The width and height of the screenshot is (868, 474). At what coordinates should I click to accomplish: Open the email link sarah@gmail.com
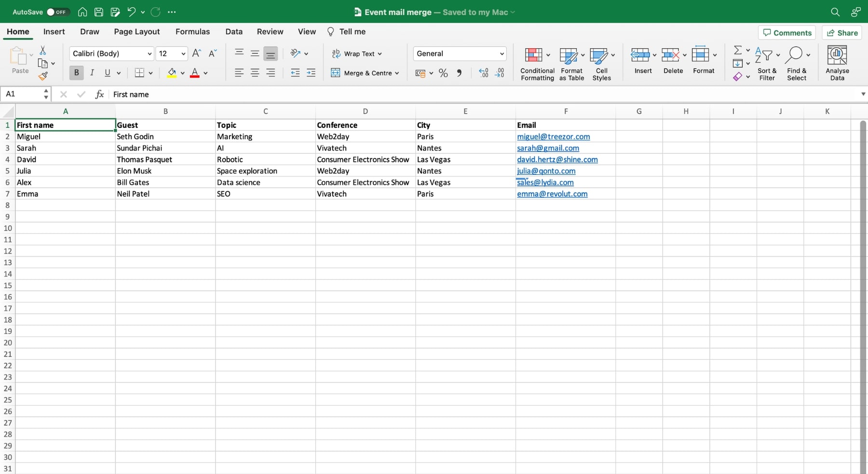pyautogui.click(x=548, y=148)
